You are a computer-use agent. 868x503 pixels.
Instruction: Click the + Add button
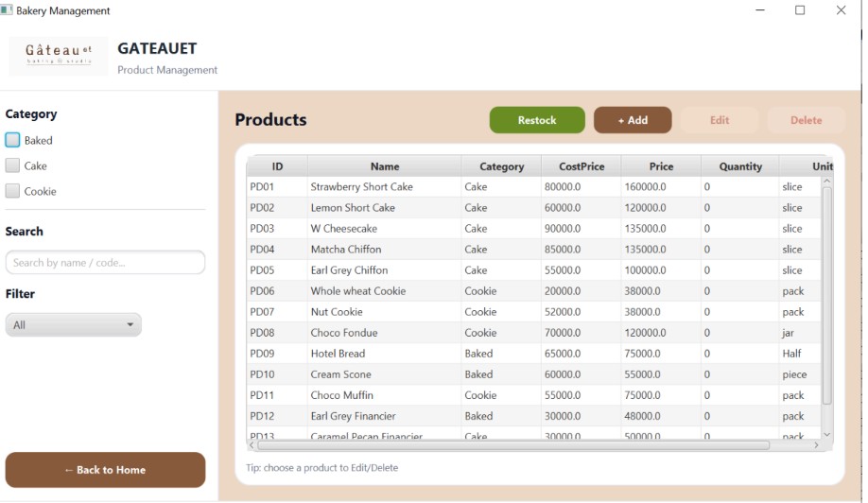click(x=633, y=120)
